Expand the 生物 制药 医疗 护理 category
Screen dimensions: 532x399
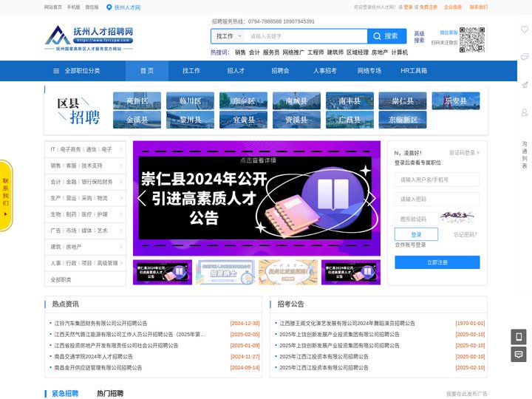[85, 214]
